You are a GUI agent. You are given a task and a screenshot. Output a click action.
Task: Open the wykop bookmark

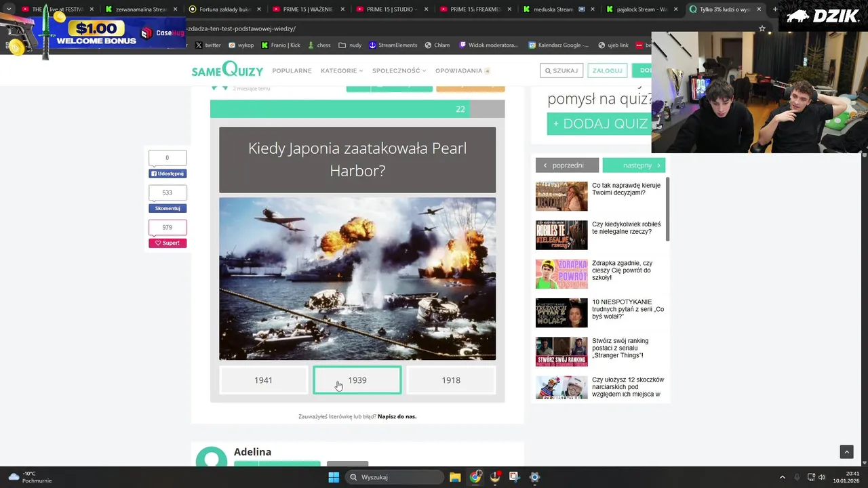pos(241,45)
